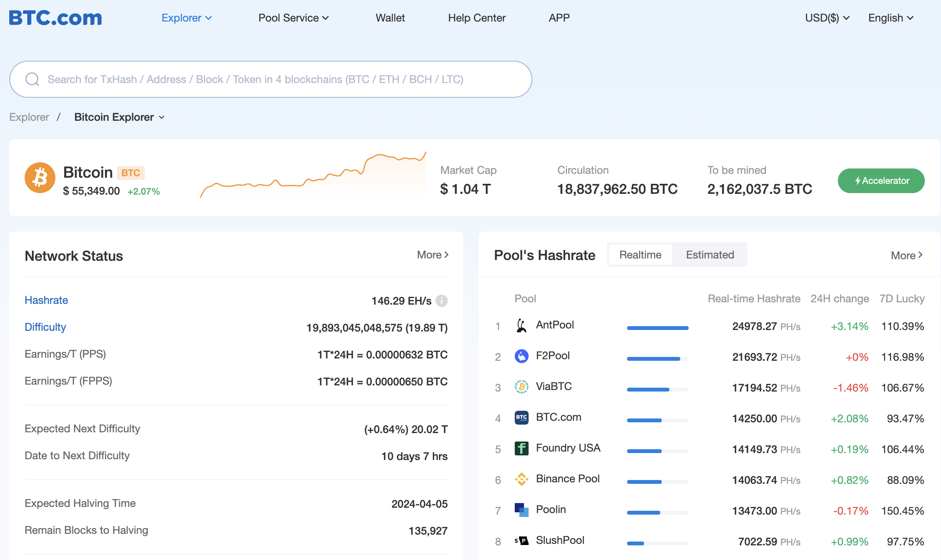Click the BTC.com pool logo icon
This screenshot has height=560, width=941.
coord(522,417)
